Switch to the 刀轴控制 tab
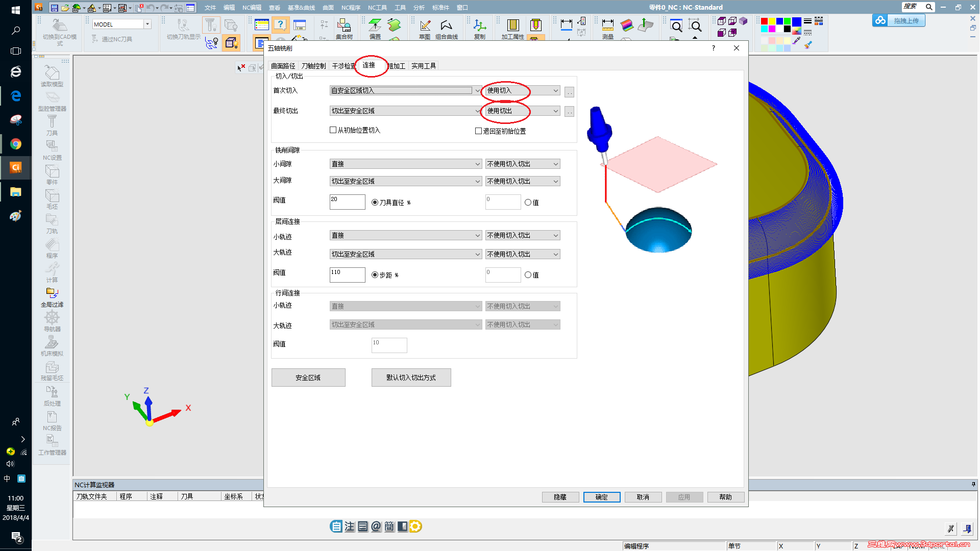Viewport: 980px width, 551px height. (313, 66)
